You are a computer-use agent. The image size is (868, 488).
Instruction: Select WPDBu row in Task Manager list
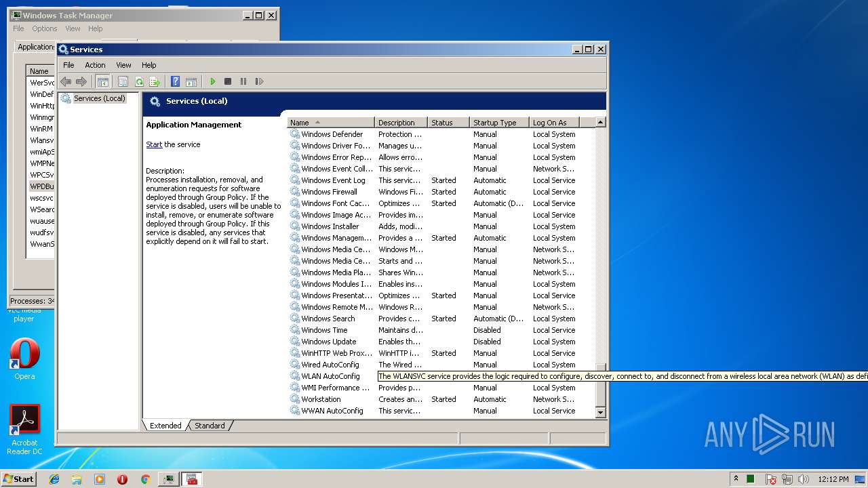pyautogui.click(x=41, y=186)
